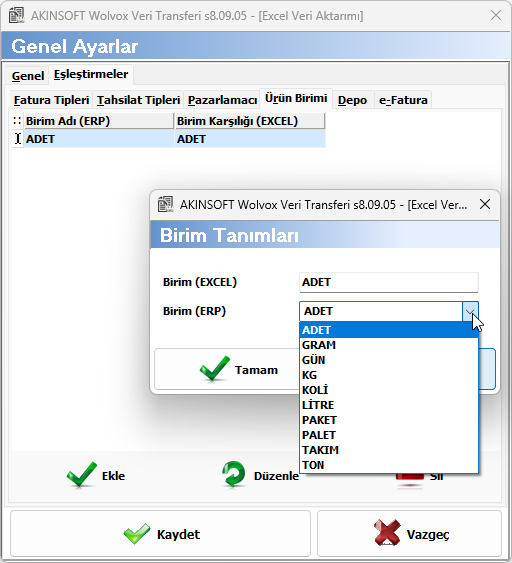Close the Birim Tanımları dialog
The width and height of the screenshot is (512, 563).
pyautogui.click(x=485, y=204)
